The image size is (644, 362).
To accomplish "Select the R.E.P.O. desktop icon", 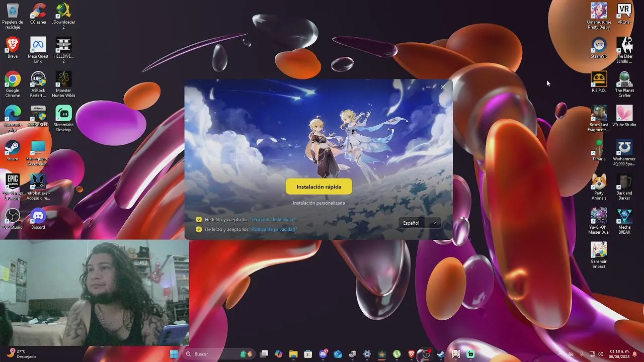I will coord(599,82).
